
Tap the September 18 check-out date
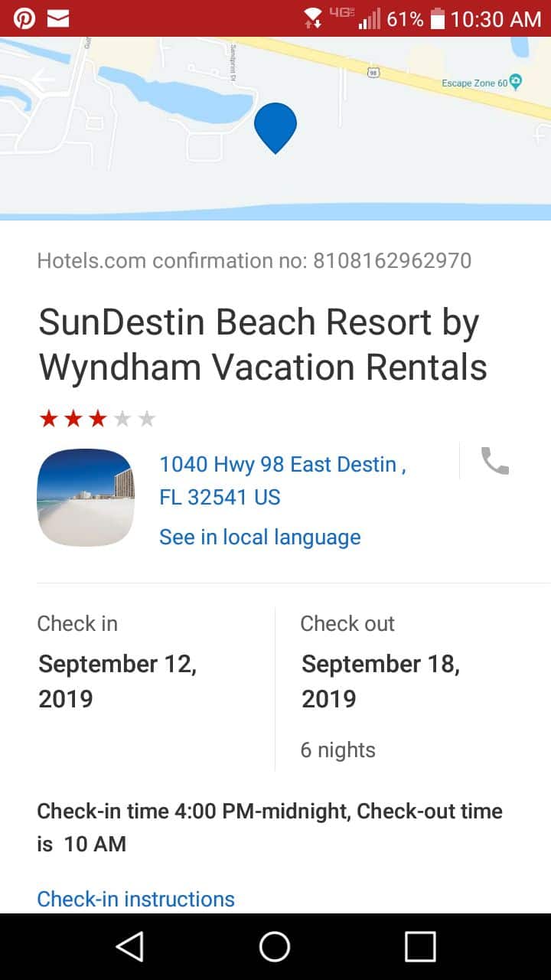[380, 681]
